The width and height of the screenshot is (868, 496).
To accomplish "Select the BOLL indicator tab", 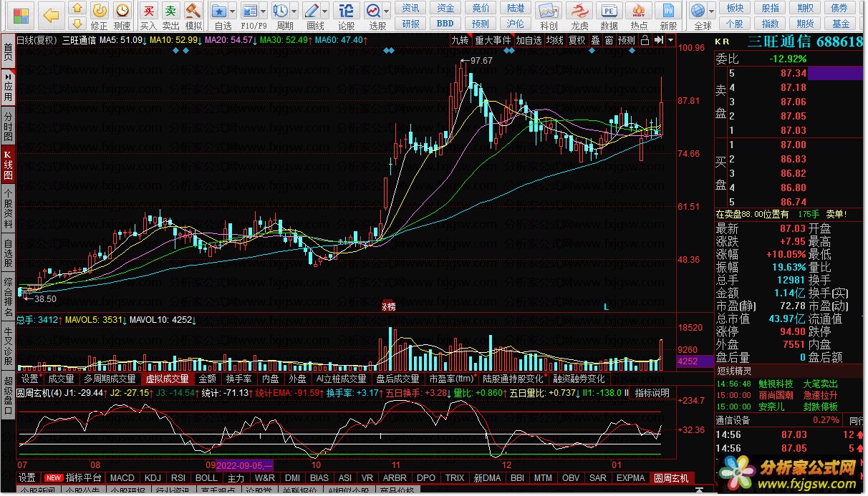I will pos(206,477).
